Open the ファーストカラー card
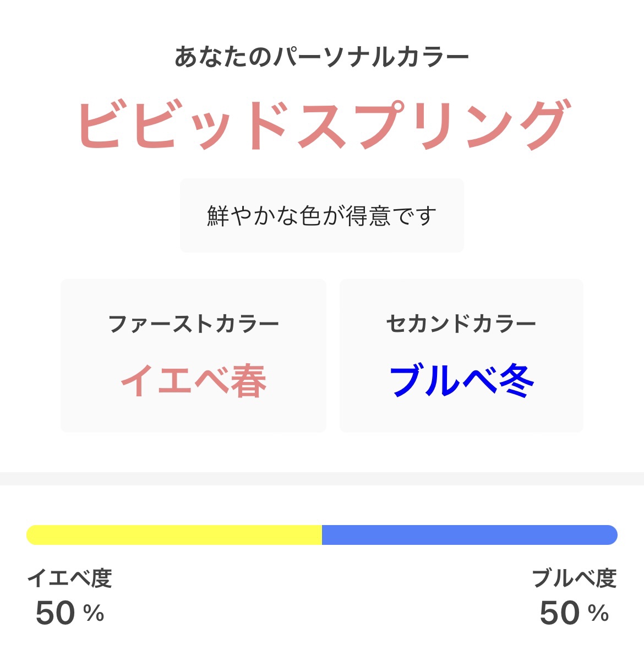The width and height of the screenshot is (644, 672). [x=194, y=355]
